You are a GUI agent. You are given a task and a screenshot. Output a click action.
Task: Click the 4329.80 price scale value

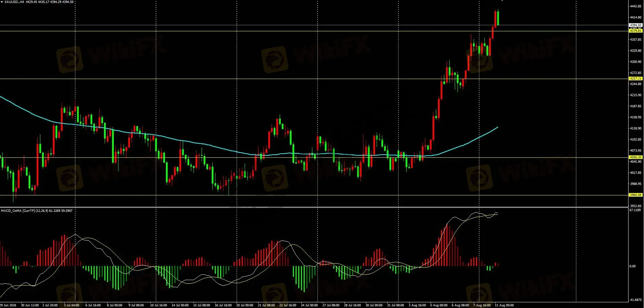point(636,51)
